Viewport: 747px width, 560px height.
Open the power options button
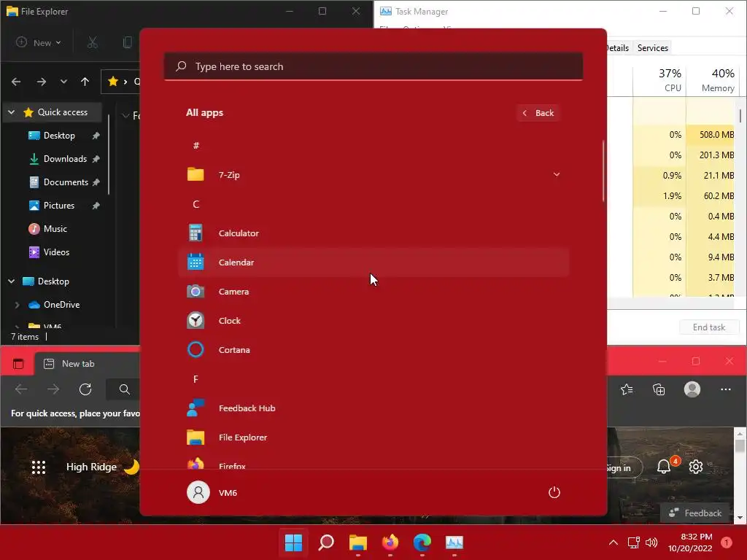coord(554,492)
